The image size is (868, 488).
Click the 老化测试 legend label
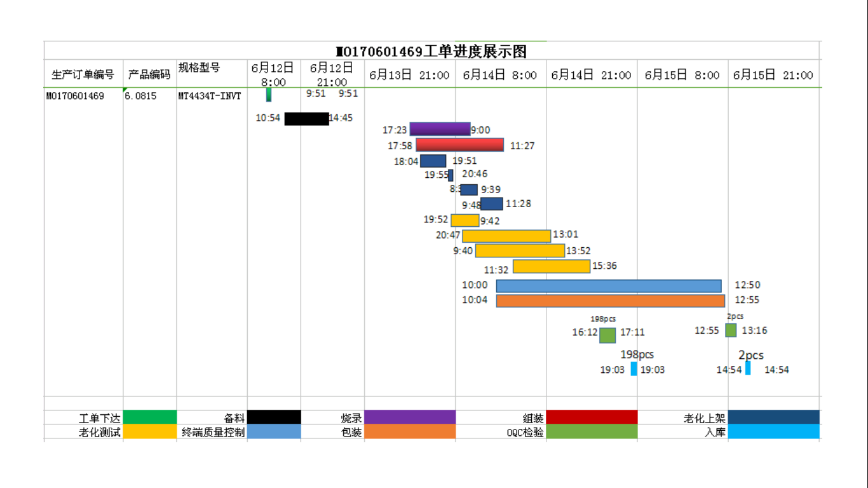pyautogui.click(x=100, y=433)
